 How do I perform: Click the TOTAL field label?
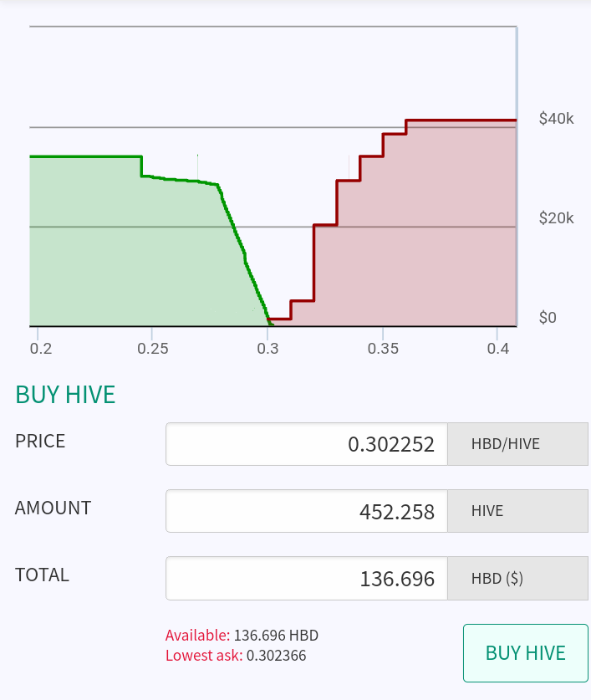(x=42, y=575)
